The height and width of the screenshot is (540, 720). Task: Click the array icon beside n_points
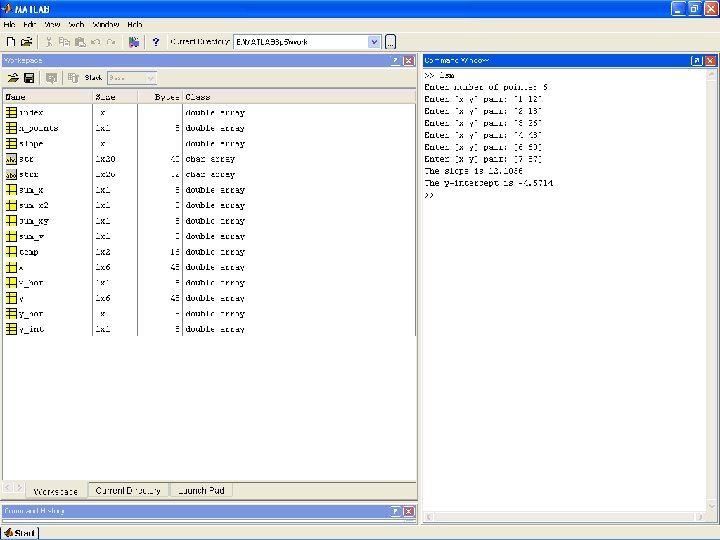click(11, 128)
